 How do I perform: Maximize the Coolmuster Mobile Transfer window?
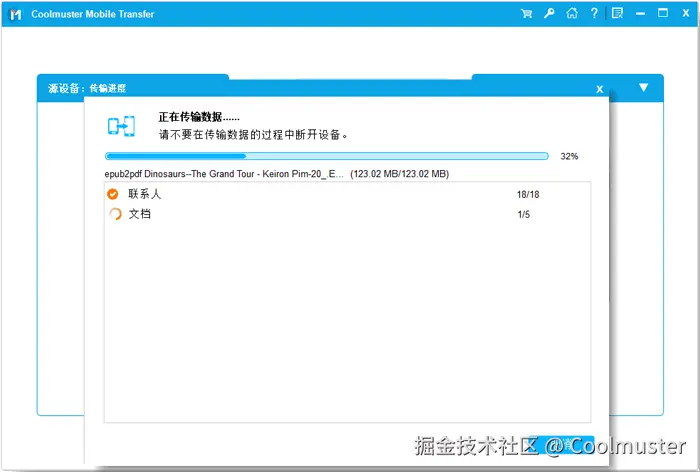(x=663, y=13)
